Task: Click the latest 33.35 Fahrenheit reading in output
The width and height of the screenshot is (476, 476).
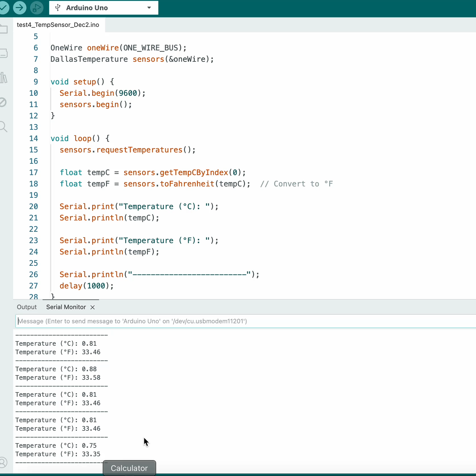Action: coord(91,454)
